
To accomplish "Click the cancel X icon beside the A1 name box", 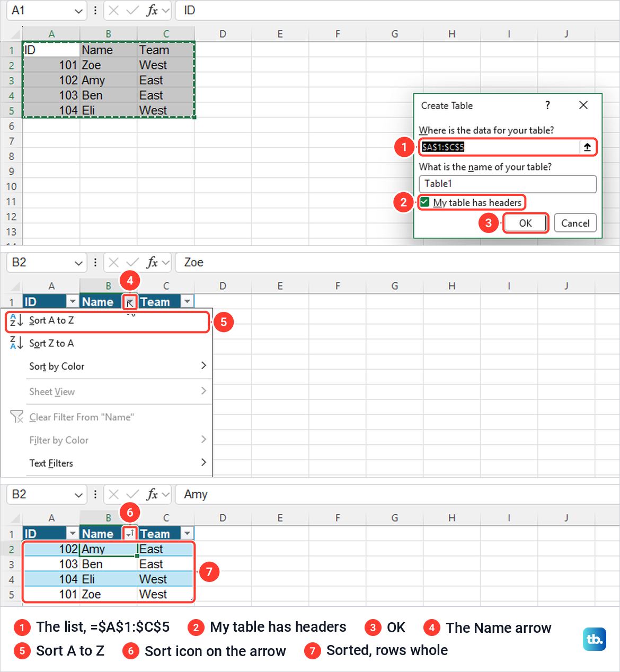I will (113, 10).
